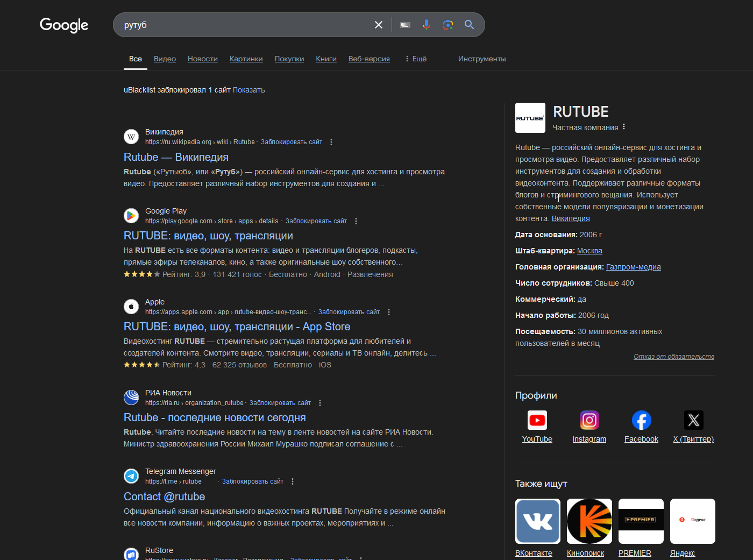Click the 'Рейтинг: 3,9' Google Play rating text
Screen dimensions: 753x560
(x=184, y=274)
